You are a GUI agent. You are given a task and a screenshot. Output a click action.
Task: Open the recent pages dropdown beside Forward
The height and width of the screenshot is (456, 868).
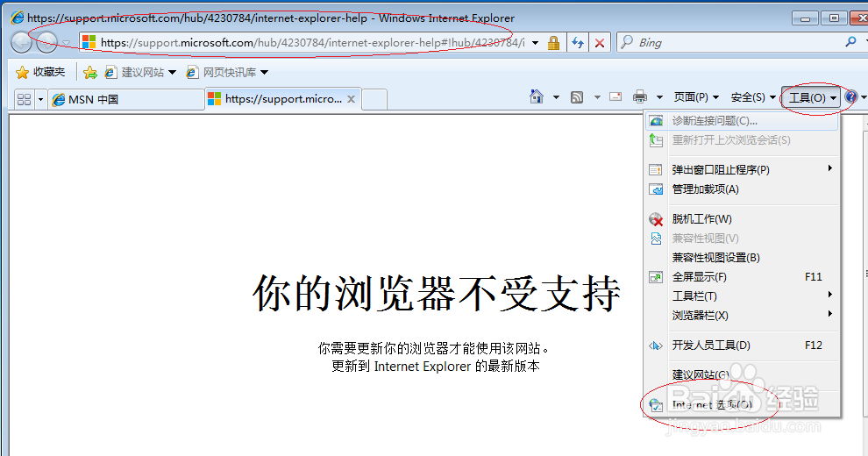click(x=66, y=43)
